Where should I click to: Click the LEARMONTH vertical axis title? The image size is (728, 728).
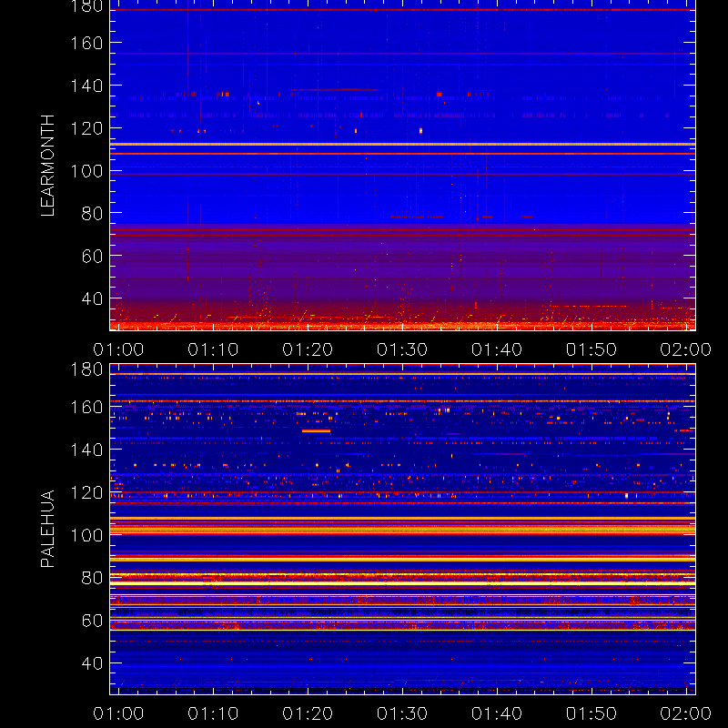tap(47, 166)
